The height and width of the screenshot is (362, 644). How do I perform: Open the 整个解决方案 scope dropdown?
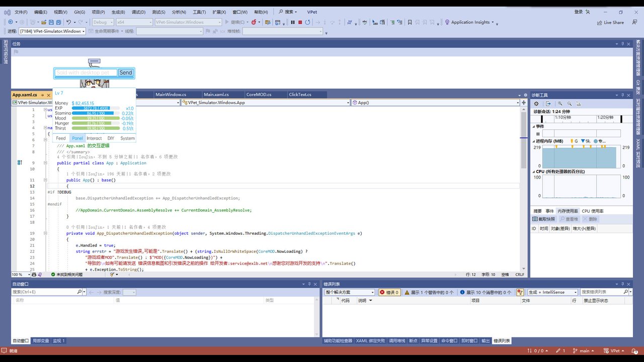point(350,292)
